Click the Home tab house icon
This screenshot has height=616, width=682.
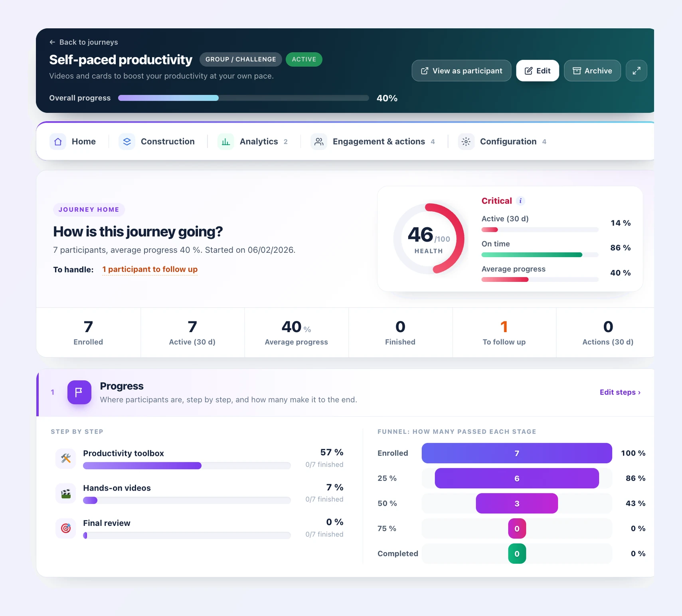[x=58, y=142]
